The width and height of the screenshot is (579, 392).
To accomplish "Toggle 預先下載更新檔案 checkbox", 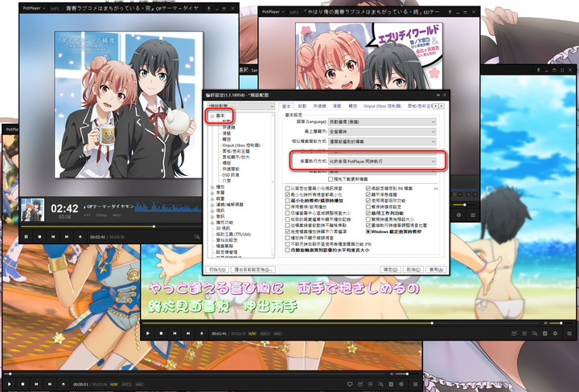I will 331,179.
